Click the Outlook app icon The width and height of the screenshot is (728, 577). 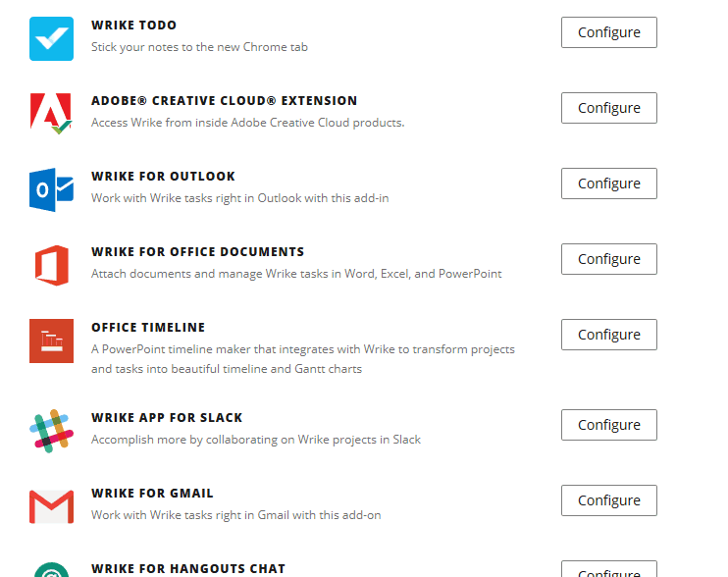tap(51, 189)
